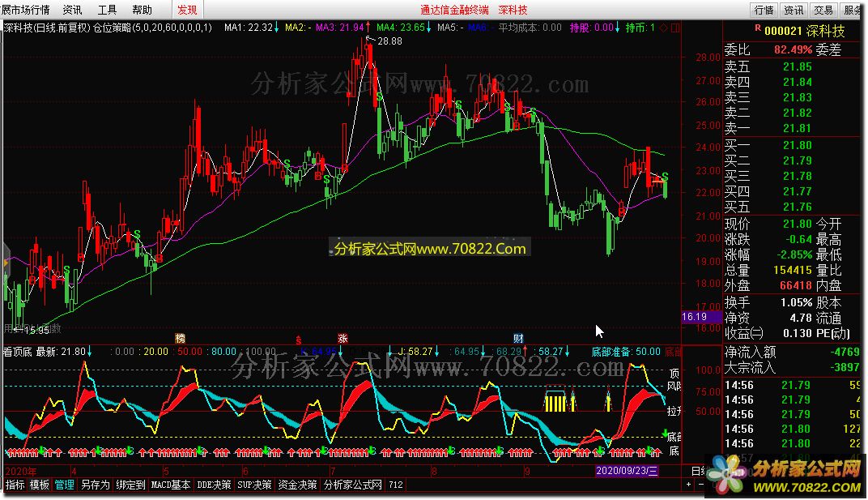This screenshot has height=500, width=868.
Task: Click the 买五 price 21.76
Action: point(797,207)
